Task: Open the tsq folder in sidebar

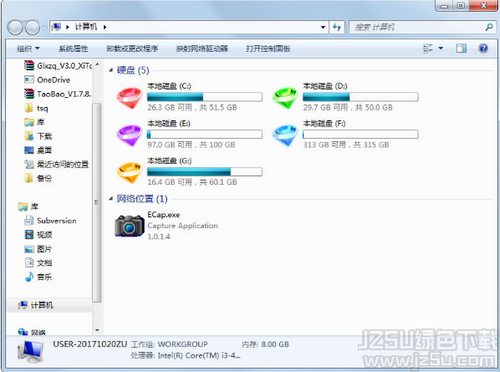Action: click(x=36, y=108)
